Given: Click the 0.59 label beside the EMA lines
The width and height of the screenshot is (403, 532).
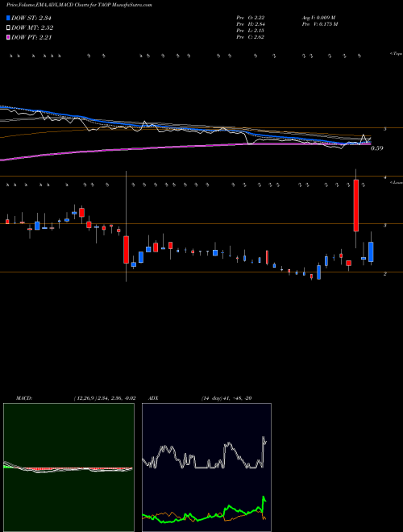Looking at the screenshot, I should 377,148.
